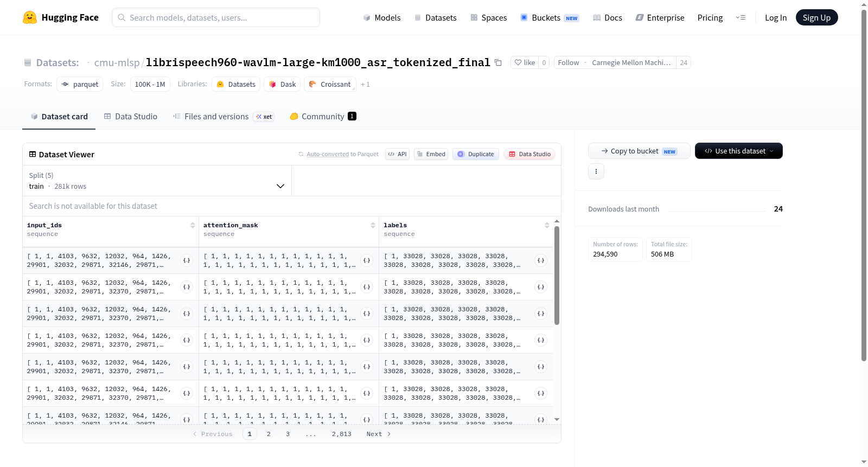The width and height of the screenshot is (868, 467).
Task: Click Next page in pagination
Action: [x=379, y=434]
